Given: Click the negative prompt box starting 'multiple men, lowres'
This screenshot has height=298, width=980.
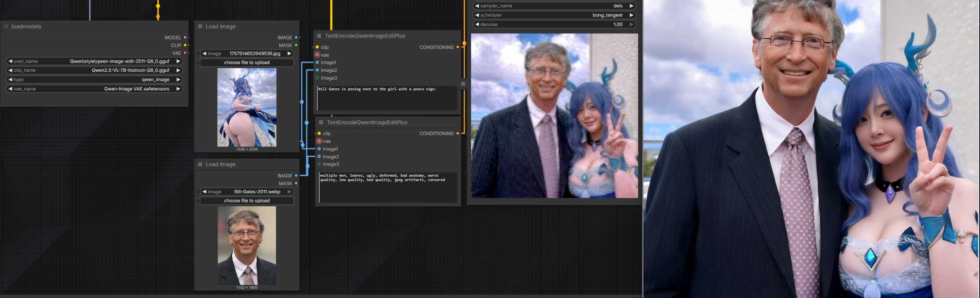Looking at the screenshot, I should click(388, 187).
